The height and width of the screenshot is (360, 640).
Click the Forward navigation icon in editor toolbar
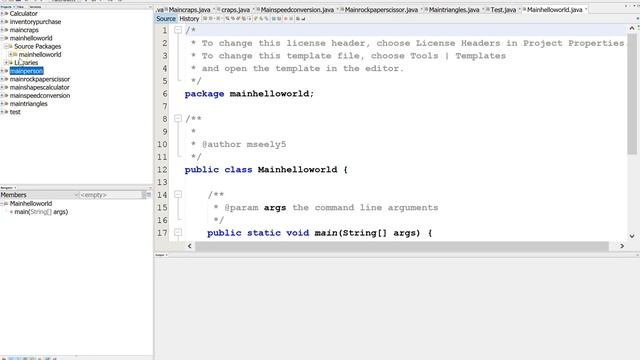click(x=218, y=18)
